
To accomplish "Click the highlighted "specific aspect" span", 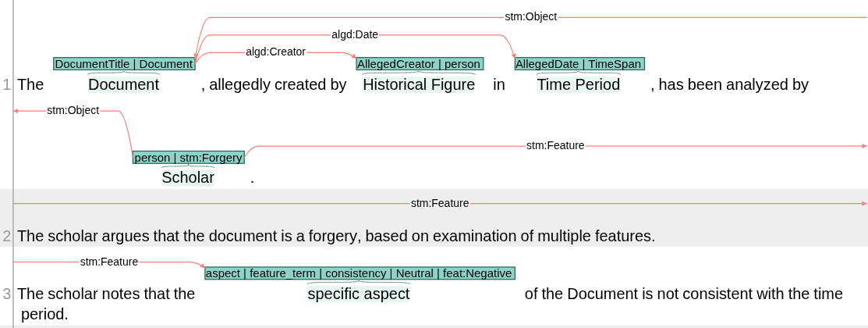I will coord(358,294).
